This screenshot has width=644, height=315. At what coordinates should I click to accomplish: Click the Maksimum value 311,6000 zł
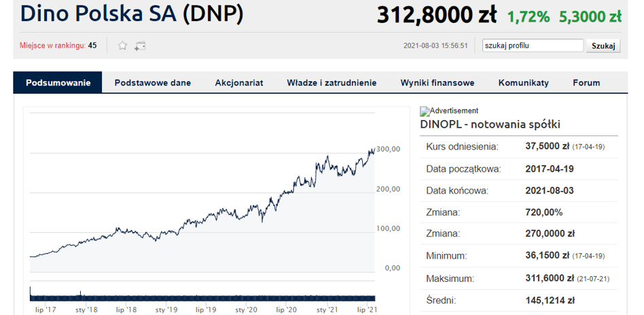click(x=550, y=279)
